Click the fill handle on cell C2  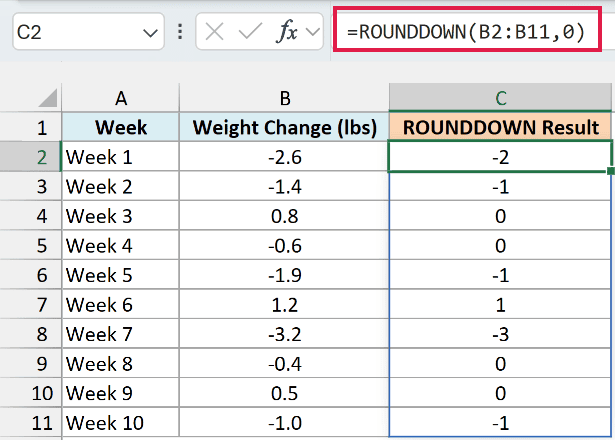[611, 171]
